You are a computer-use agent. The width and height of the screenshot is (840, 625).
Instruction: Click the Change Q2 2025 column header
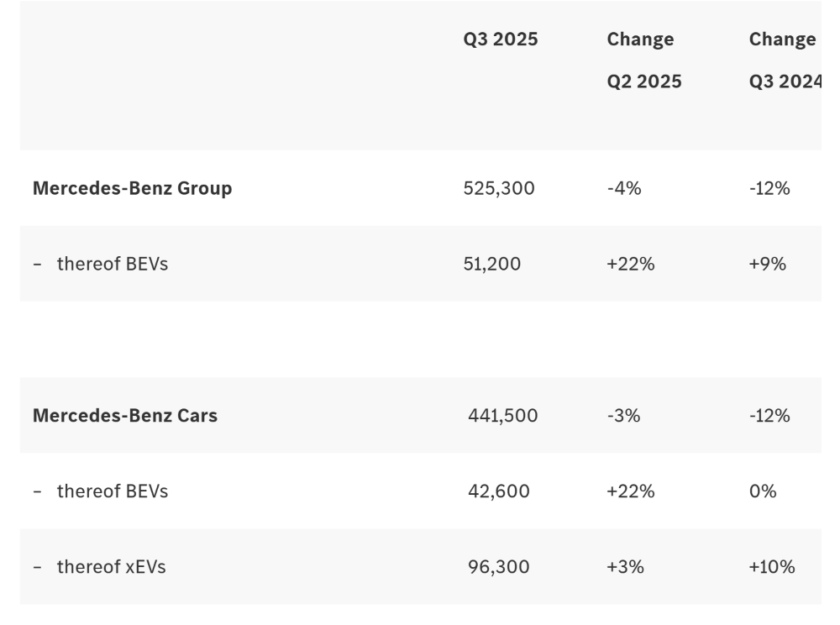click(x=643, y=60)
